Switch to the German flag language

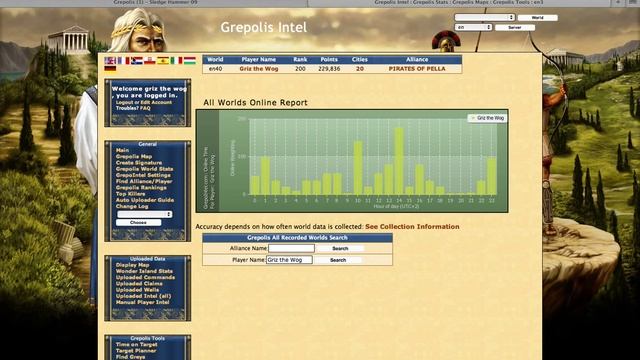click(110, 69)
